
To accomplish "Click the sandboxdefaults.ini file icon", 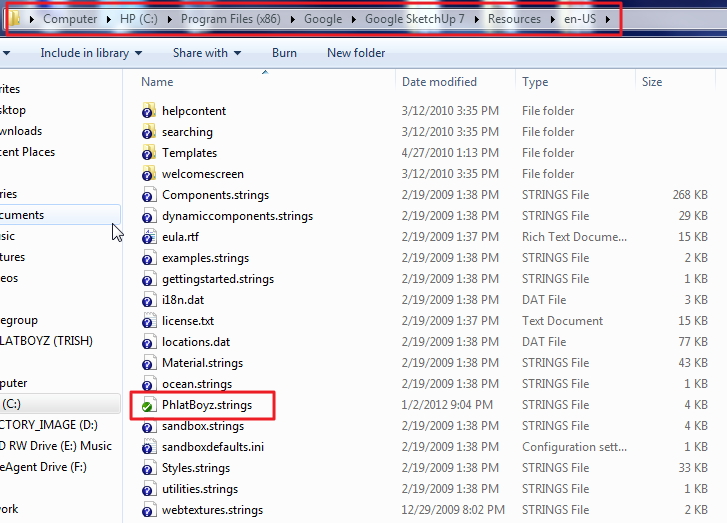I will tap(148, 447).
